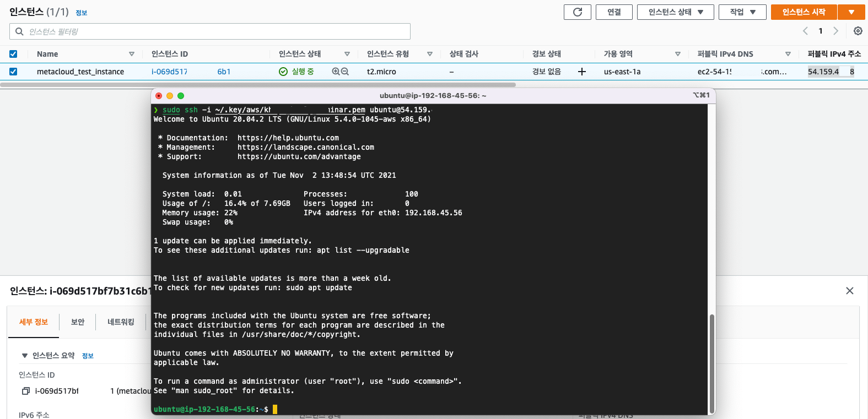Click page number 1 in pagination
Viewport: 868px width, 419px height.
821,31
